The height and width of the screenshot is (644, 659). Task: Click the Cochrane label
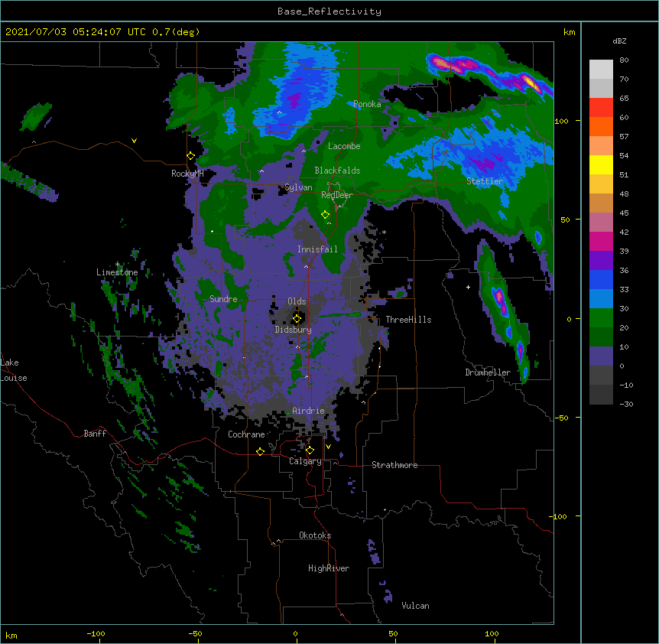coord(246,434)
